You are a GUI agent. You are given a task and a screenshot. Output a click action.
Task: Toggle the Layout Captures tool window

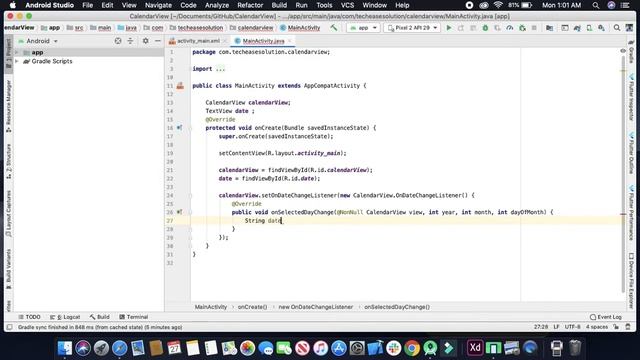[9, 213]
